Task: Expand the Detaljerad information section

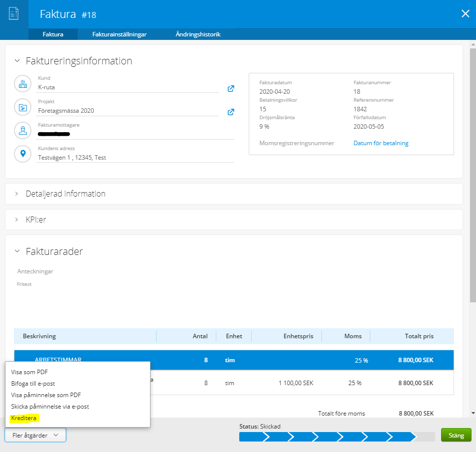Action: click(17, 194)
